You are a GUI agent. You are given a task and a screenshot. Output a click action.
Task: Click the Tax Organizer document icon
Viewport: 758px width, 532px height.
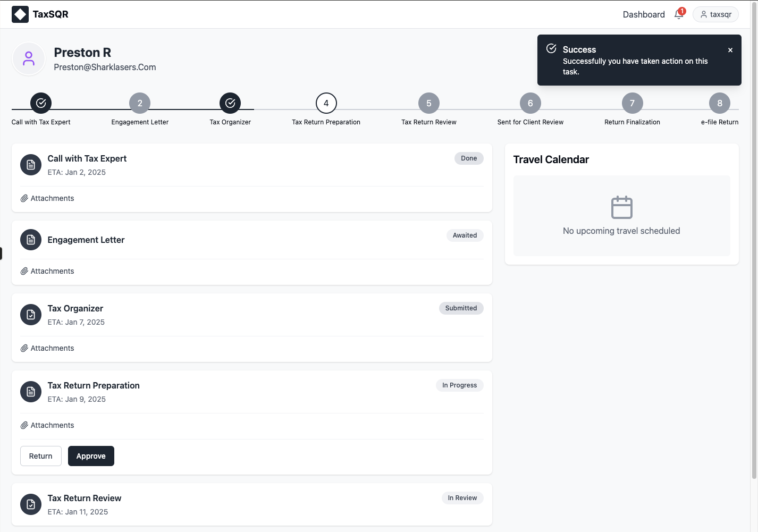[31, 315]
